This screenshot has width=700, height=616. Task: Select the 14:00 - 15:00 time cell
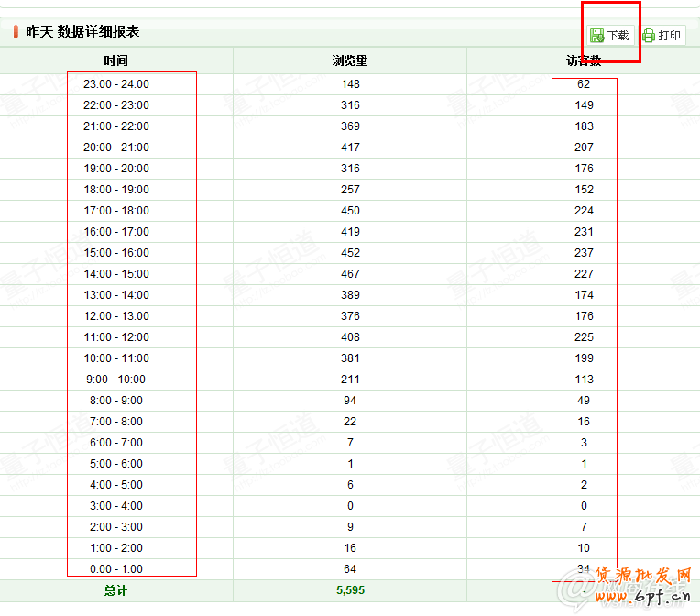click(x=115, y=274)
